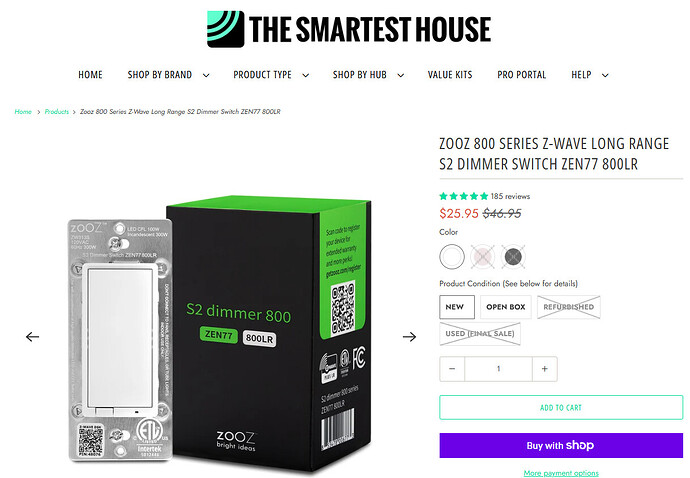The height and width of the screenshot is (478, 690).
Task: Increase quantity with plus button
Action: 545,369
